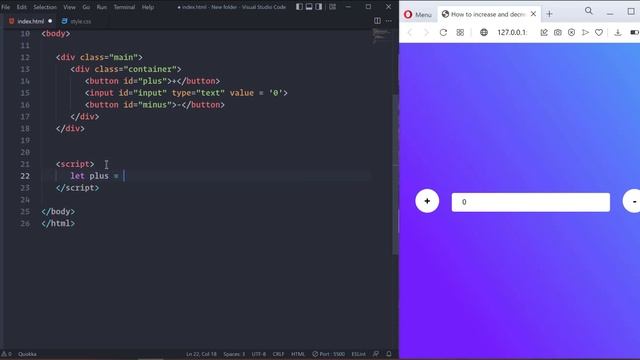Click the number input field showing 0
The image size is (640, 360).
531,202
